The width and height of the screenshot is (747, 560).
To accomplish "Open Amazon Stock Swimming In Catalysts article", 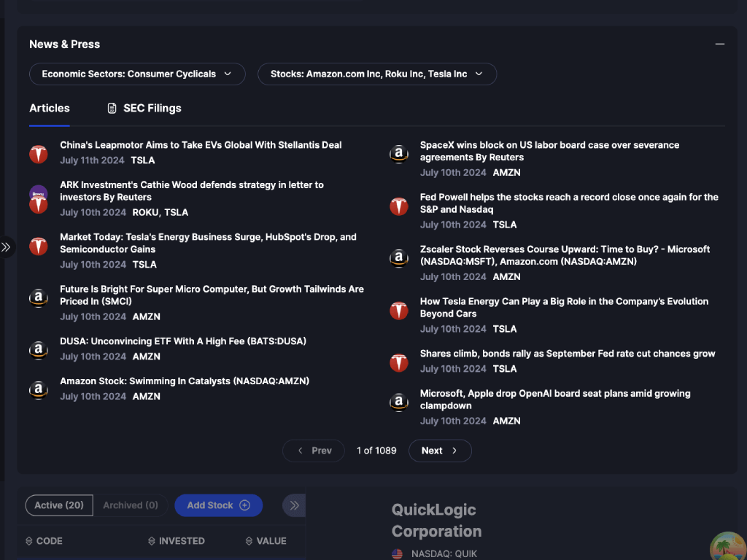I will tap(185, 381).
